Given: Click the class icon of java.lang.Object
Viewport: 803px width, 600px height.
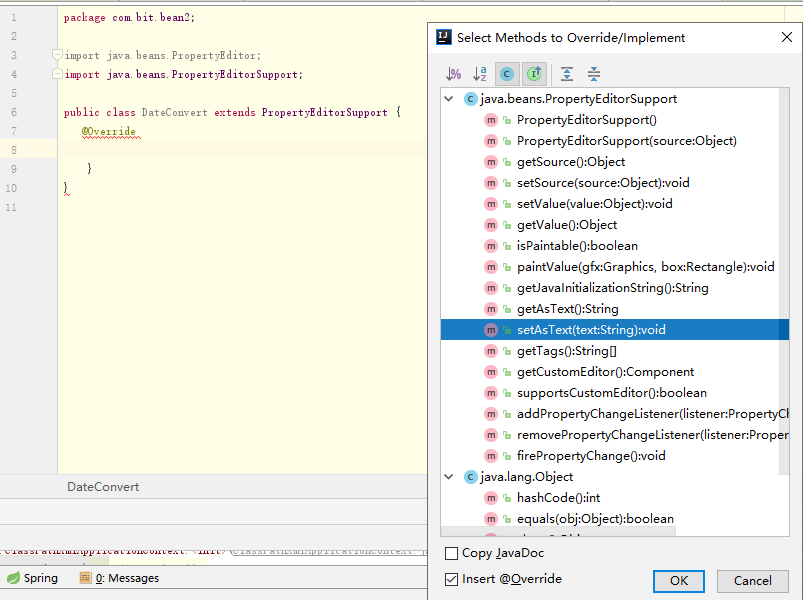Looking at the screenshot, I should coord(470,477).
